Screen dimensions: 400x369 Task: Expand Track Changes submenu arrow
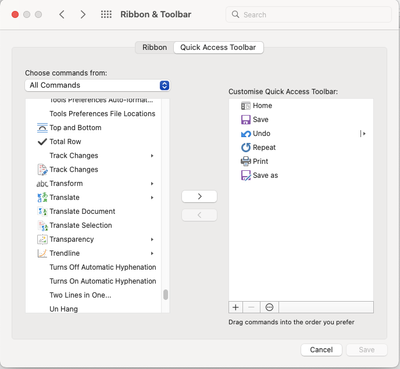click(152, 156)
